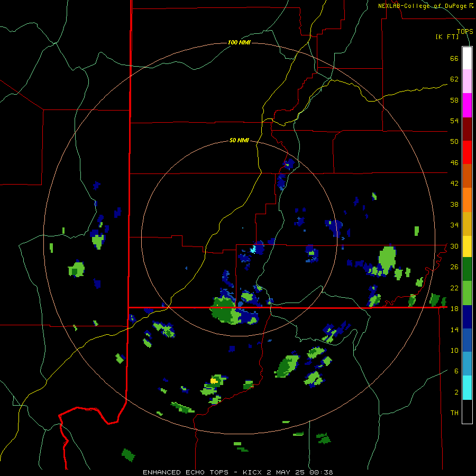476x476 pixels.
Task: Click the KICX station identifier in the caption
Action: point(252,472)
